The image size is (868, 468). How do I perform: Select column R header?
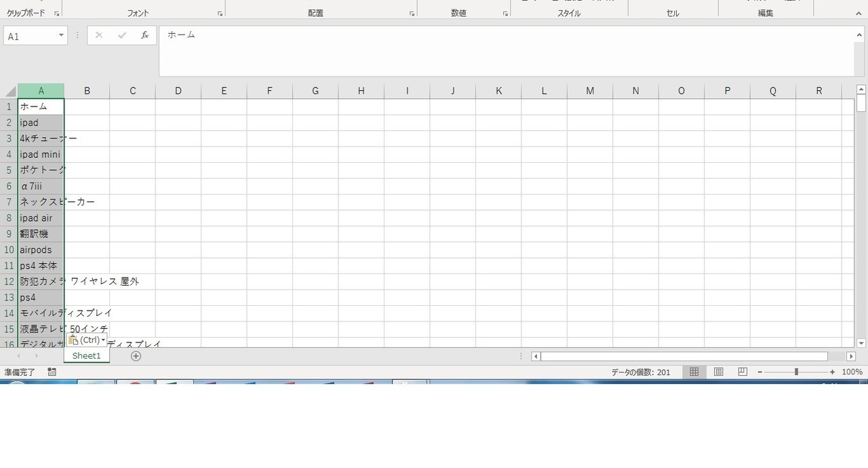pos(818,91)
